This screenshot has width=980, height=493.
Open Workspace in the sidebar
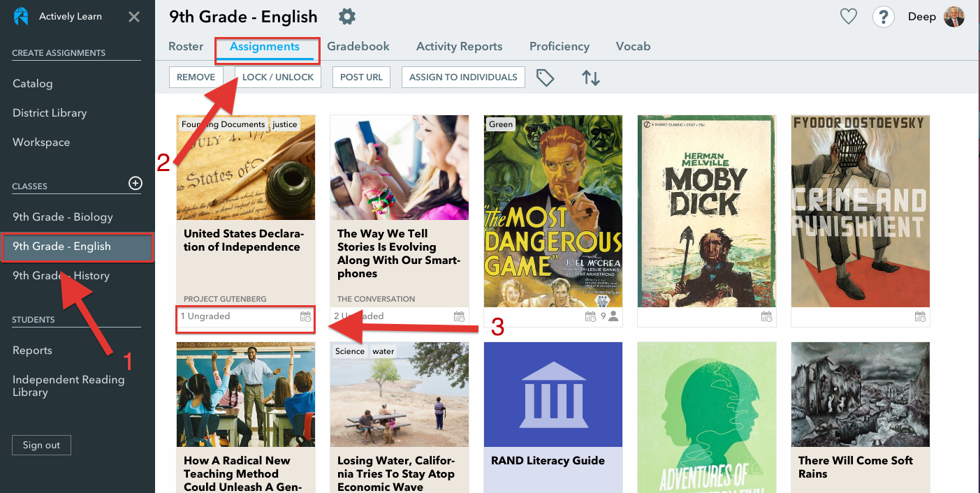41,142
